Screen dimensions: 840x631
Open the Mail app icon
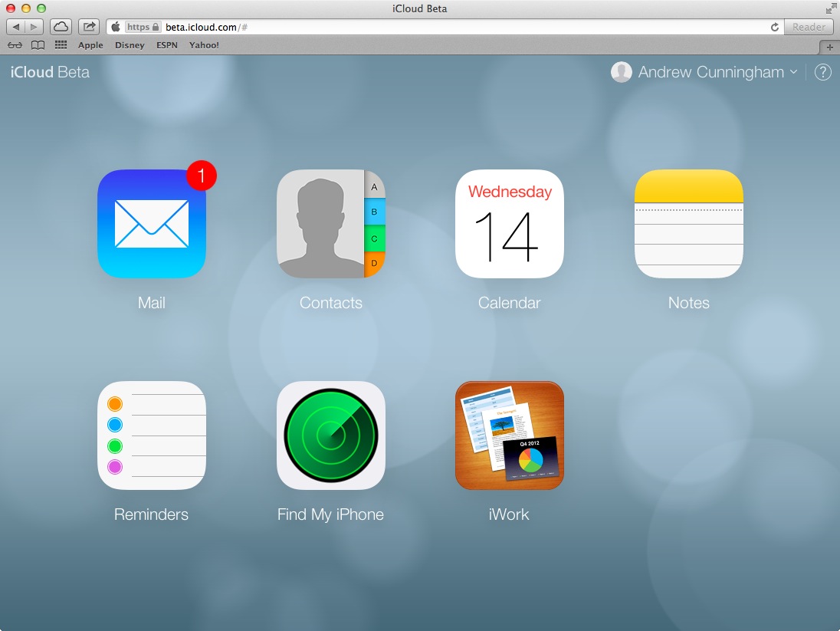tap(151, 224)
